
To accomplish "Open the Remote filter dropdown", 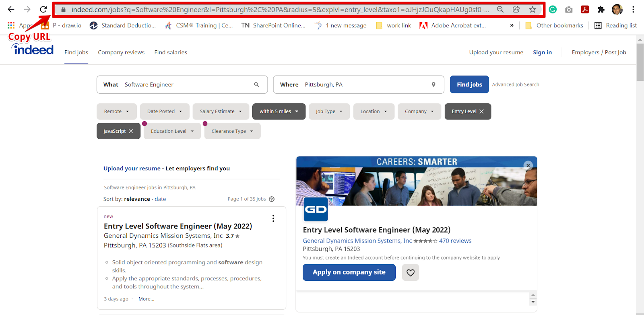I will tap(117, 111).
